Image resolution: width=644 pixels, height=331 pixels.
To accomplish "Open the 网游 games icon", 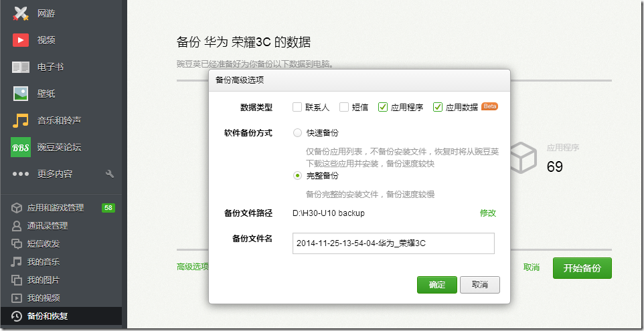I will (21, 13).
